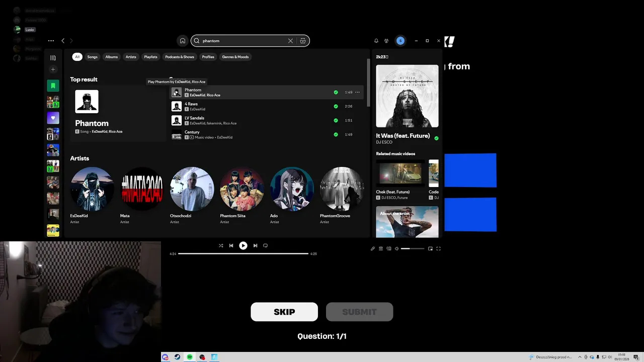Switch to the Playlists filter

(x=150, y=57)
